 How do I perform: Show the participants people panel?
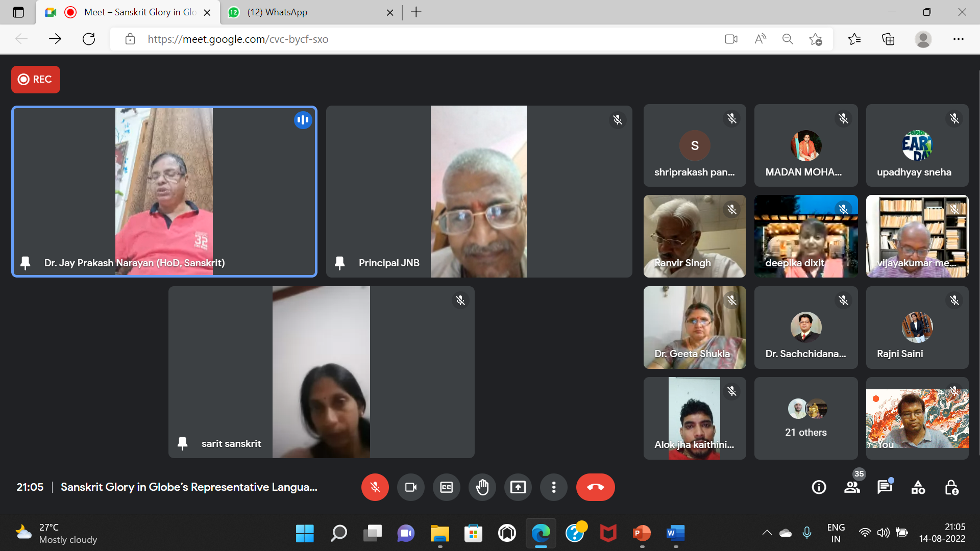pos(851,487)
